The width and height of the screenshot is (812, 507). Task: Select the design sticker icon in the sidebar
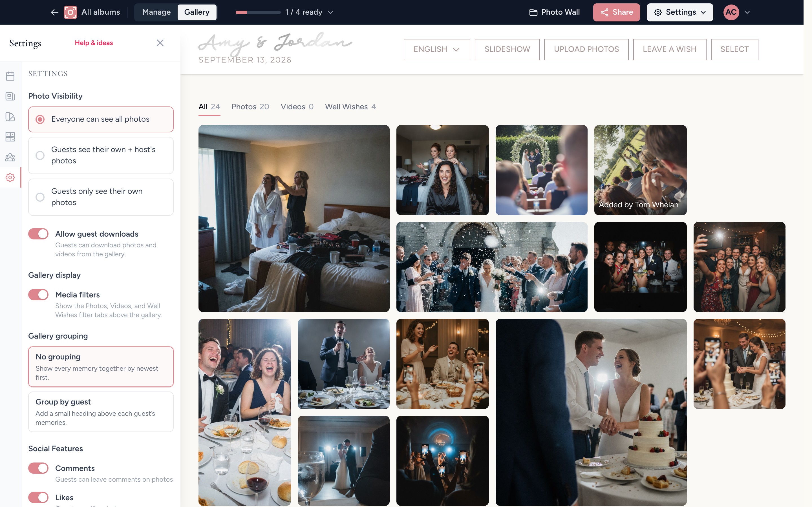point(10,117)
